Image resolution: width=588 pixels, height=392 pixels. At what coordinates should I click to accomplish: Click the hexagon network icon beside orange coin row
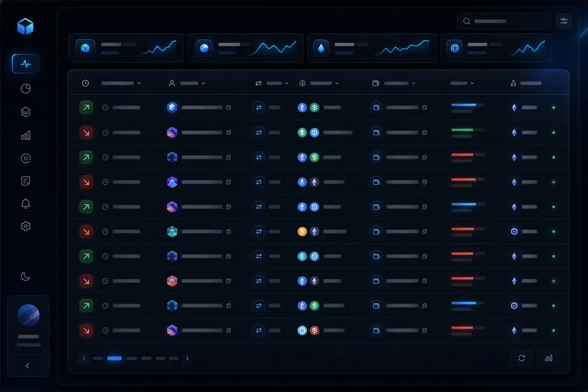click(x=514, y=231)
